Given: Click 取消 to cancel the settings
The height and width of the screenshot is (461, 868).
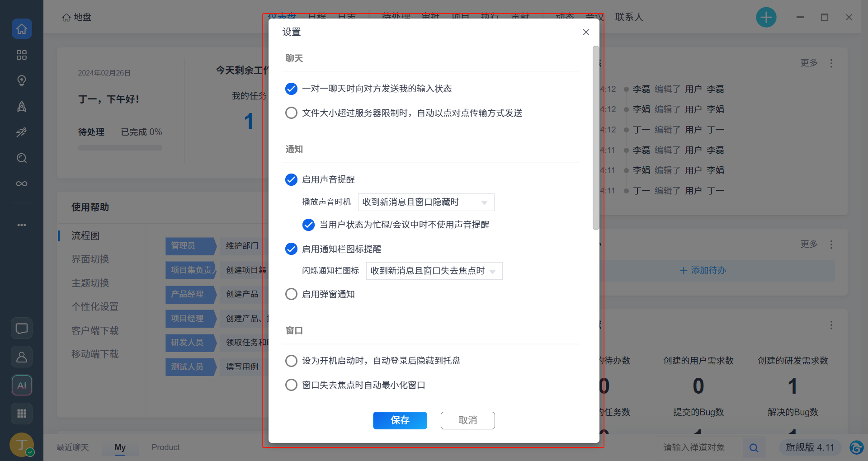Looking at the screenshot, I should click(x=467, y=420).
